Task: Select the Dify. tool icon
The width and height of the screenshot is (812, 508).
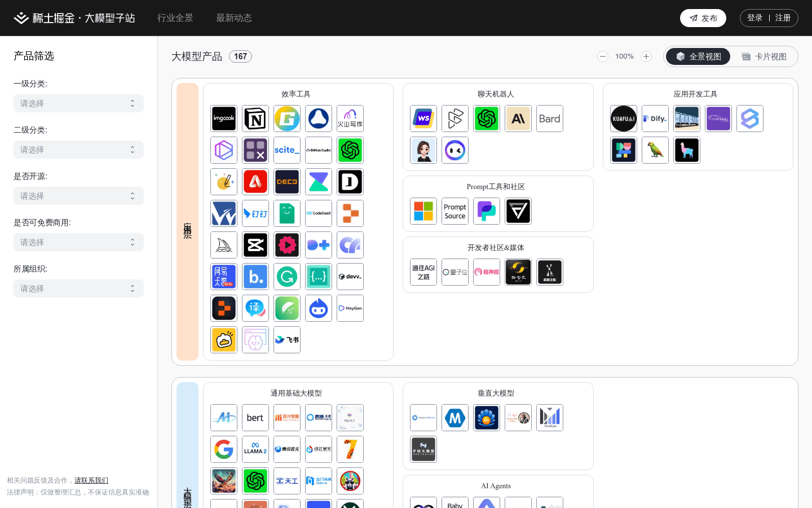Action: pos(655,119)
